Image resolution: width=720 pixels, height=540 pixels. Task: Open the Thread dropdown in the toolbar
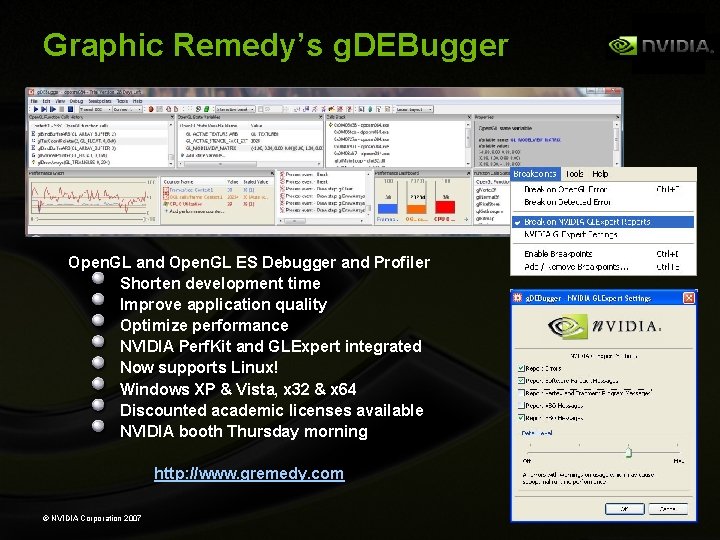point(95,109)
